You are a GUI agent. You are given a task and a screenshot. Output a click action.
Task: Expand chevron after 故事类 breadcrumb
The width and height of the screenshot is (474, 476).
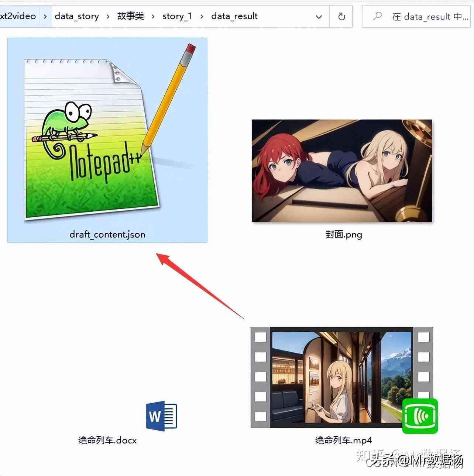(x=153, y=17)
